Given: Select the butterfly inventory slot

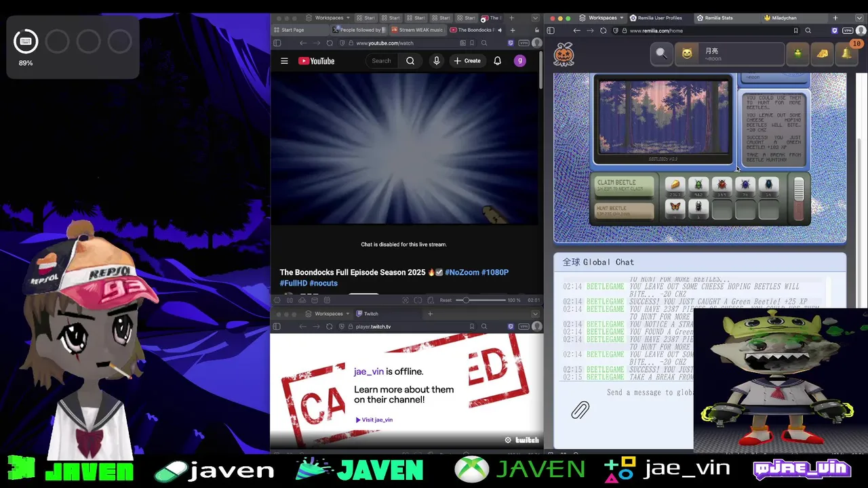Looking at the screenshot, I should pyautogui.click(x=675, y=209).
